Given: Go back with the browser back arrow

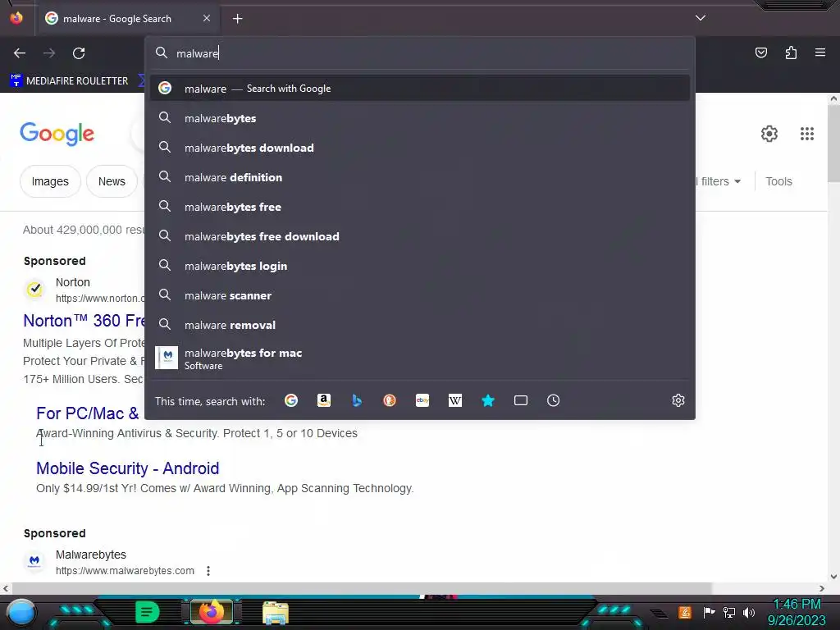Looking at the screenshot, I should pyautogui.click(x=20, y=53).
